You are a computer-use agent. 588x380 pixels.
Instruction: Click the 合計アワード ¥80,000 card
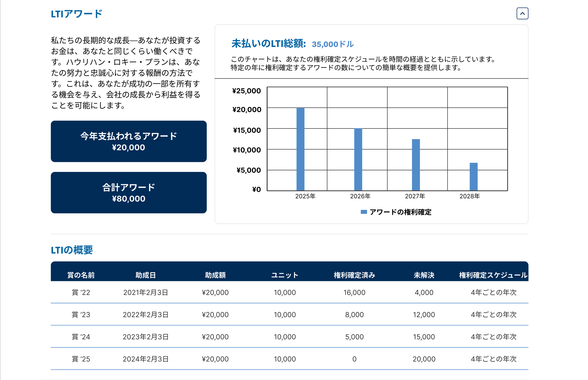[x=129, y=192]
